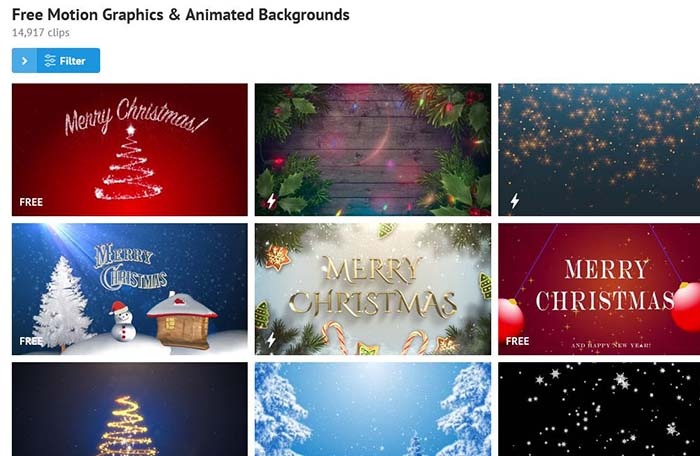Open gold text candy canes Christmas thumbnail

pyautogui.click(x=373, y=289)
